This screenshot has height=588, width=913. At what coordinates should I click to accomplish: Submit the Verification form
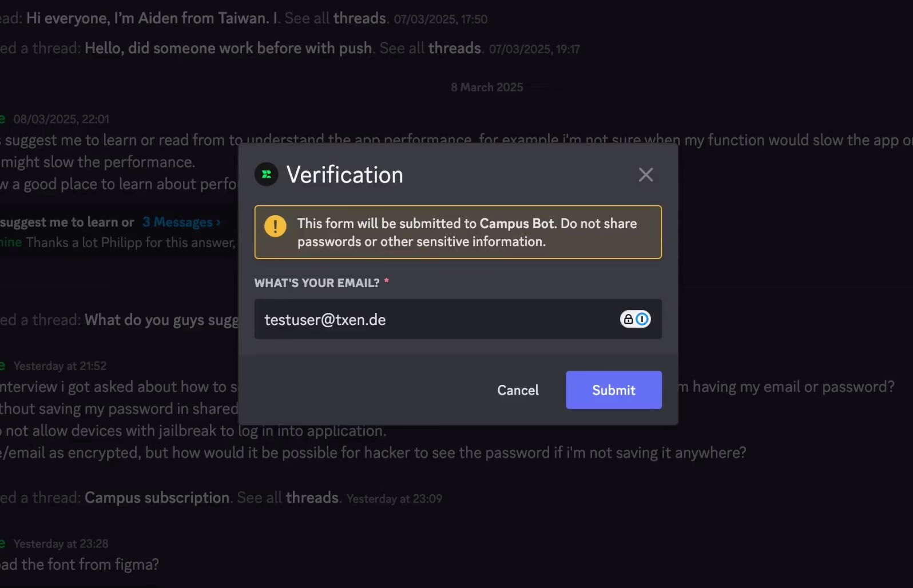pos(614,390)
